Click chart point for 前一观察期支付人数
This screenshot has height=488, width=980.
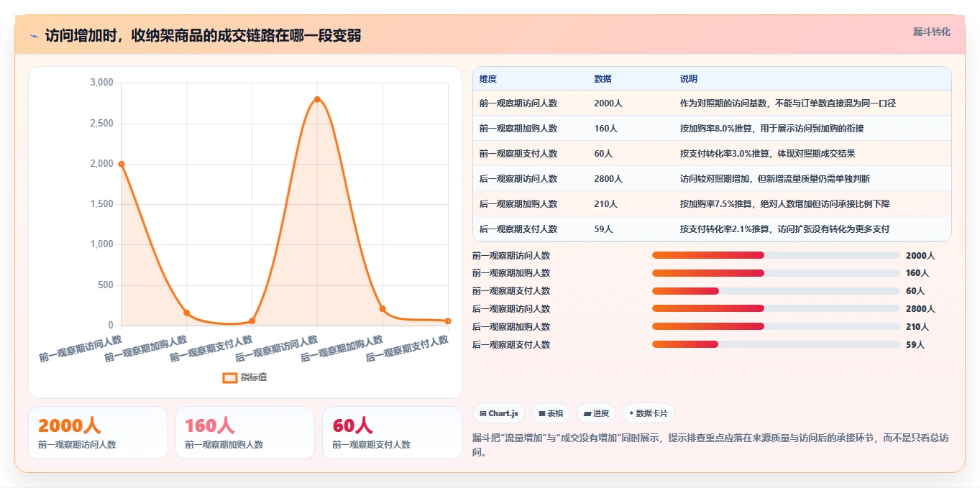pos(252,321)
